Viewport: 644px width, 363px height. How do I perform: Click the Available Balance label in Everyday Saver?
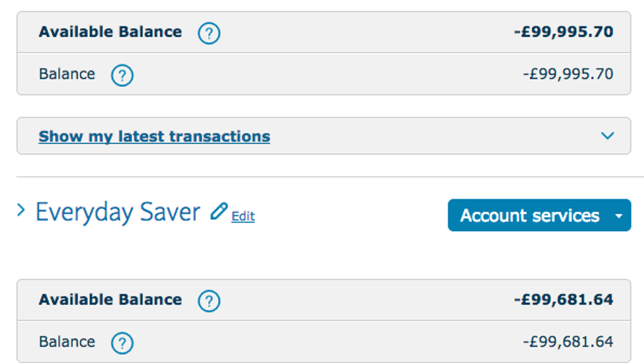[x=110, y=300]
